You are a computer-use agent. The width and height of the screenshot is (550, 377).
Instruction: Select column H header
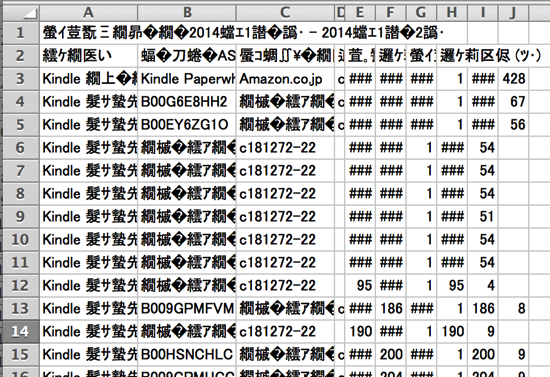click(452, 13)
